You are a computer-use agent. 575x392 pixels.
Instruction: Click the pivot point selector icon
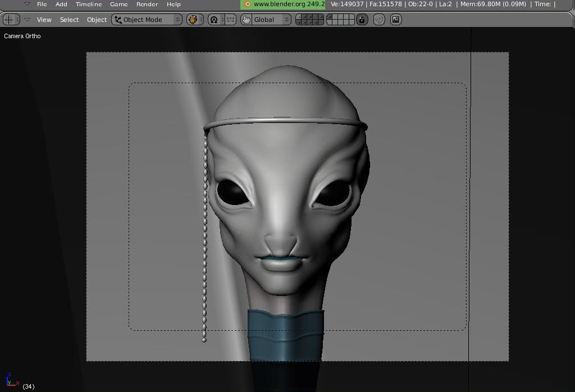click(214, 20)
